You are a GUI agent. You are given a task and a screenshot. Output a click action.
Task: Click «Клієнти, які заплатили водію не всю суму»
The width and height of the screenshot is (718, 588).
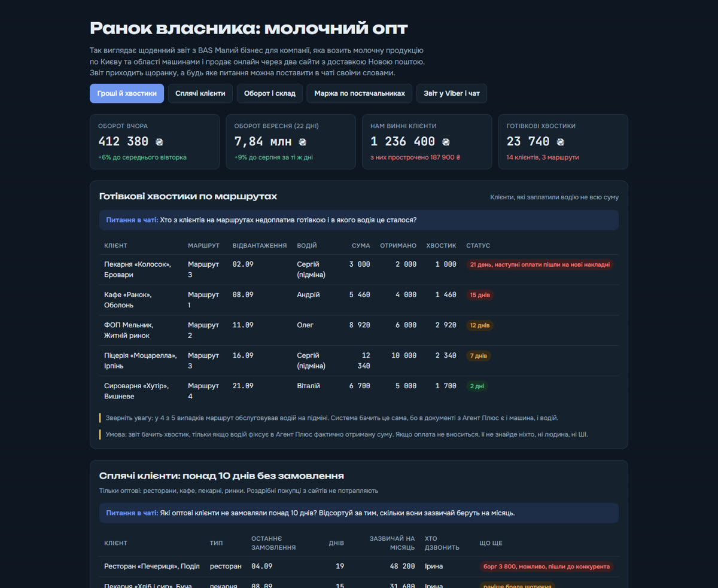pyautogui.click(x=555, y=197)
